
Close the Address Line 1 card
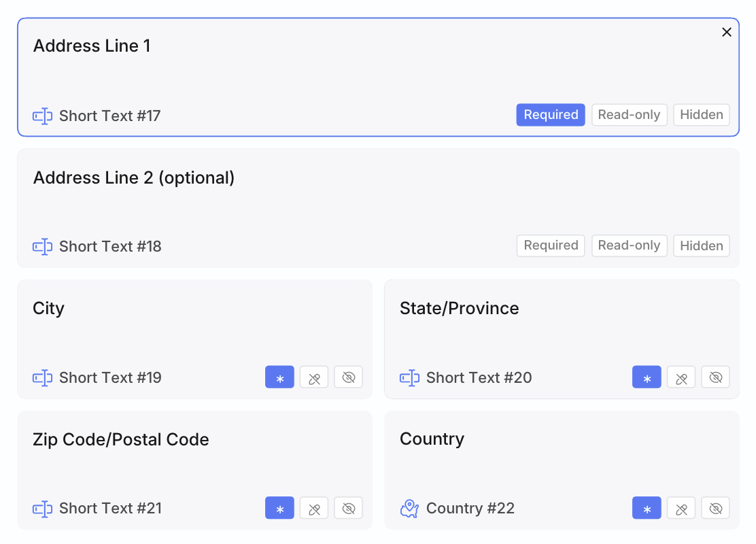[x=727, y=32]
